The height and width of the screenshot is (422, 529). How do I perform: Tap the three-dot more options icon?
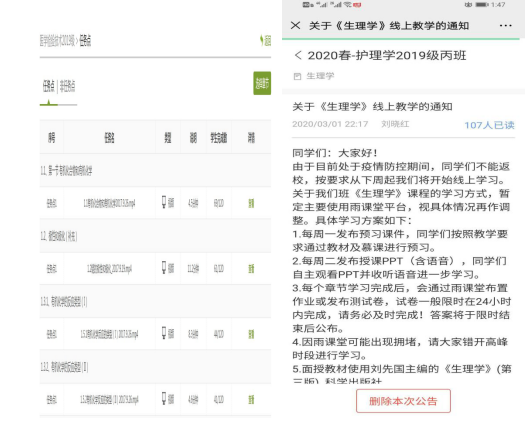tap(505, 26)
